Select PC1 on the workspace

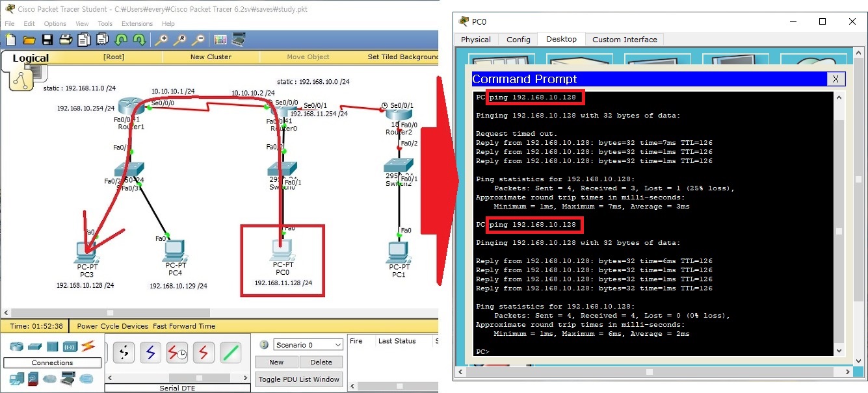[398, 252]
